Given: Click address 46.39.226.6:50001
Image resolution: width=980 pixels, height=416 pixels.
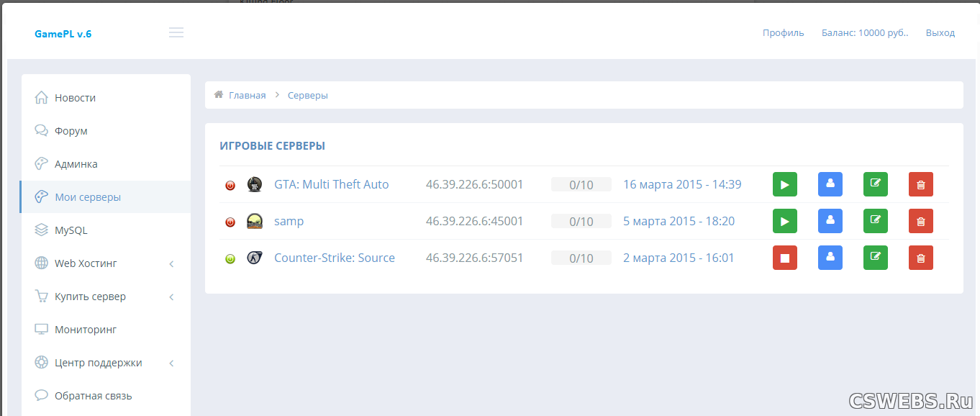Looking at the screenshot, I should pyautogui.click(x=475, y=184).
